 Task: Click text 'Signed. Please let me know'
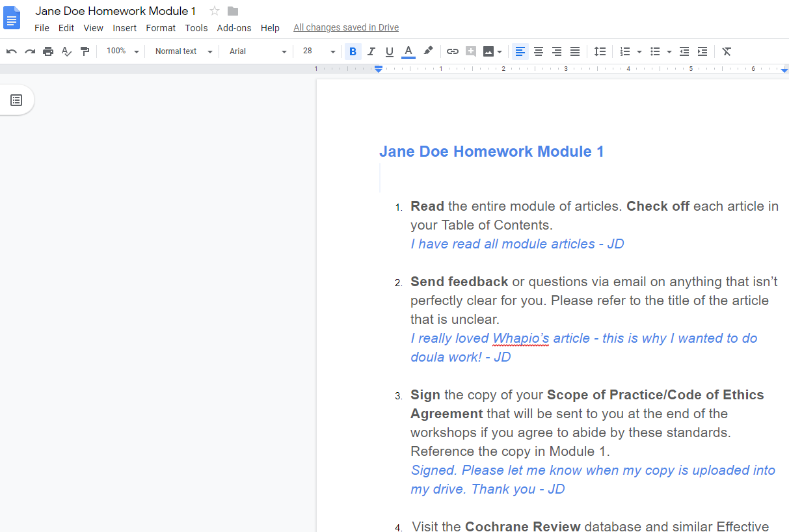coord(496,470)
